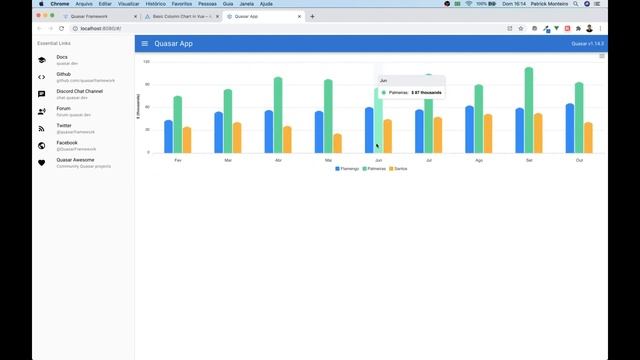Click the blue Flamengo bar for Out
This screenshot has height=360, width=640.
tap(570, 128)
